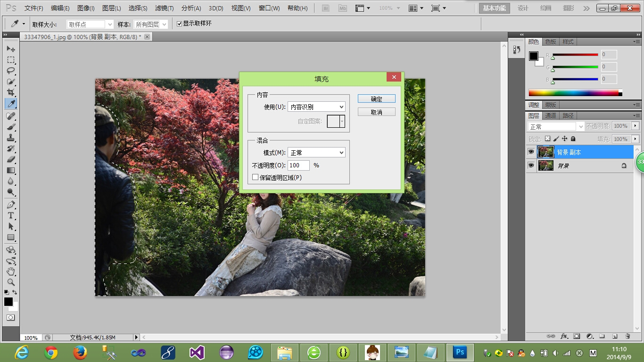Screen dimensions: 644x362
Task: Expand the layer fill slider arrow
Action: coord(636,139)
